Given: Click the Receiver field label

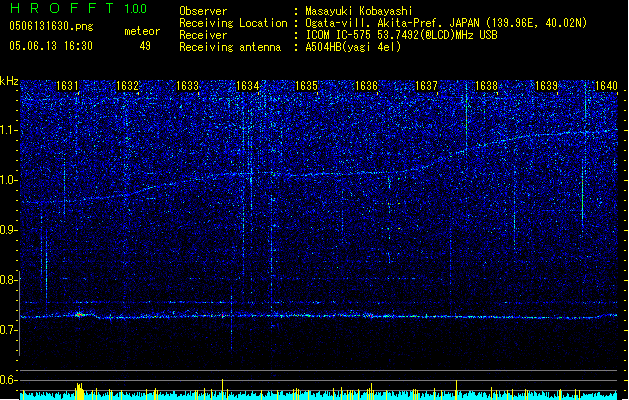Looking at the screenshot, I should (203, 35).
